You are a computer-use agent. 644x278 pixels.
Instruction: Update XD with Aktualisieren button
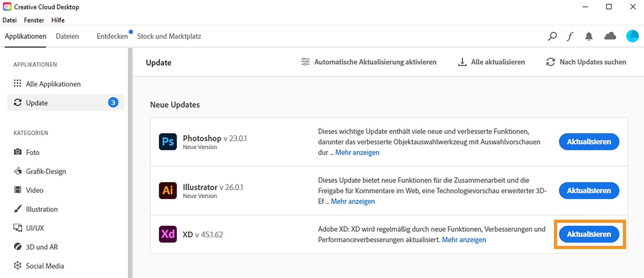589,234
